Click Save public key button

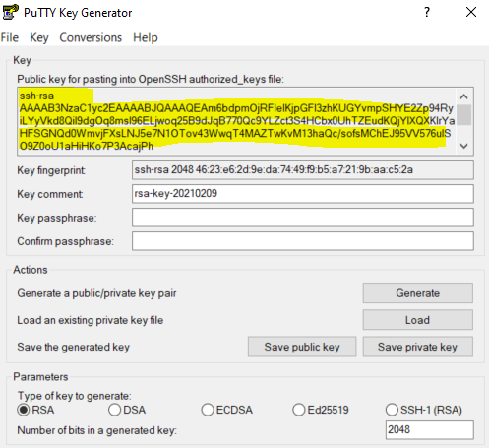(x=302, y=347)
